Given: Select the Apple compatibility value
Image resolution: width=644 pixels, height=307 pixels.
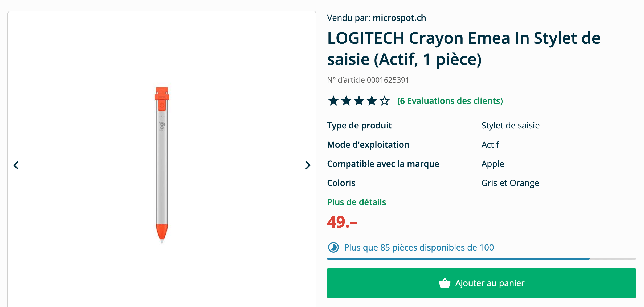Looking at the screenshot, I should 492,164.
